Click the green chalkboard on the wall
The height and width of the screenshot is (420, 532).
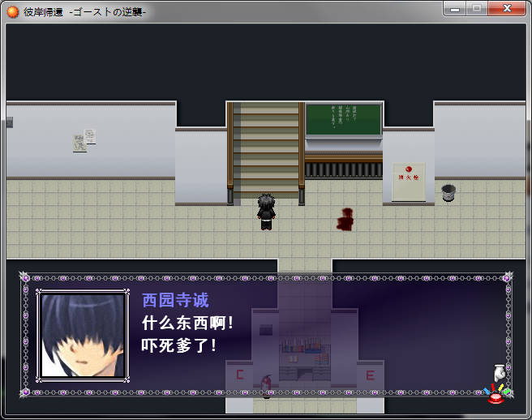(344, 120)
